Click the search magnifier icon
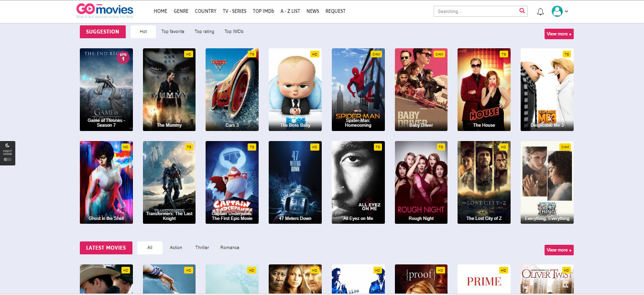This screenshot has height=295, width=644. pos(522,11)
